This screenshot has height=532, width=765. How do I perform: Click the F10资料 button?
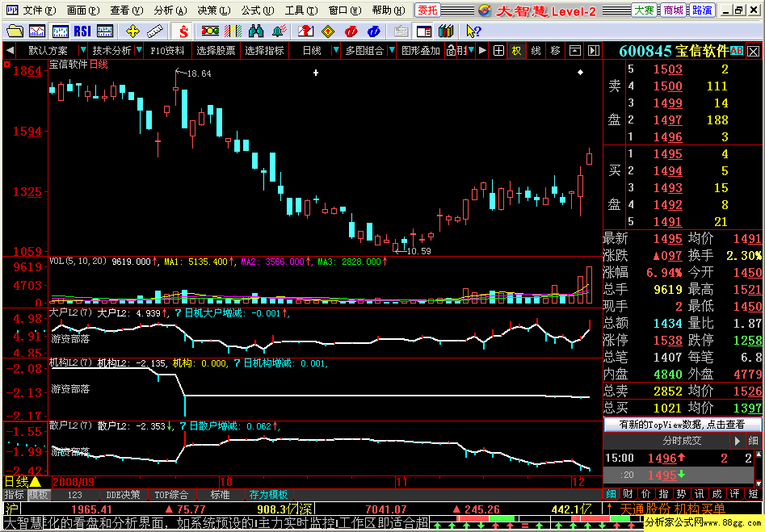pyautogui.click(x=167, y=50)
